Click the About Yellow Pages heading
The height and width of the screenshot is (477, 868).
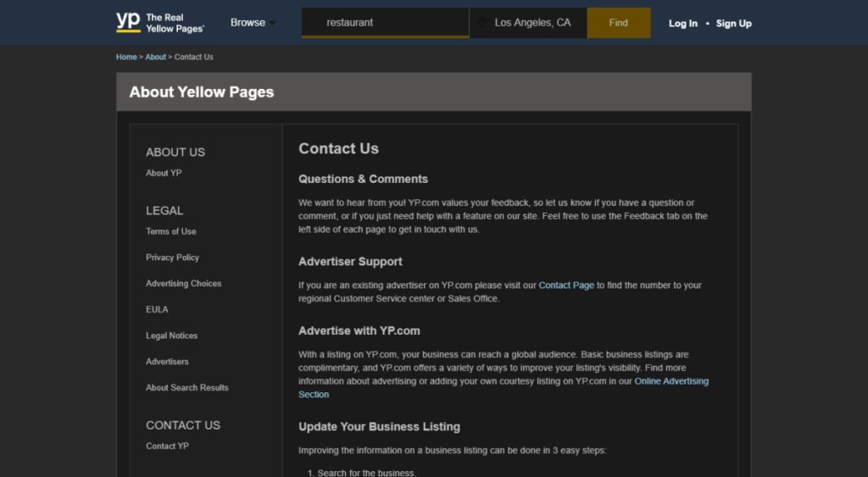point(202,92)
